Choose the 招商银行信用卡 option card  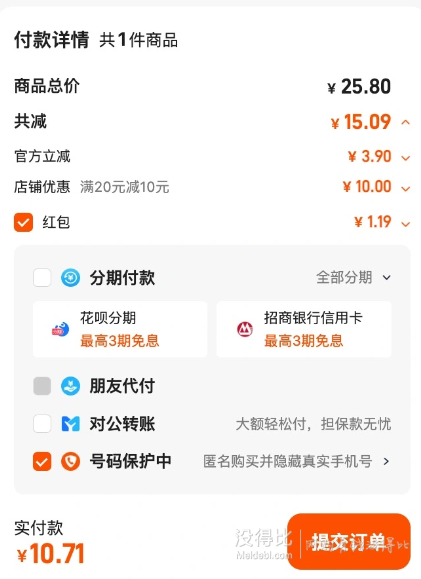pos(304,329)
